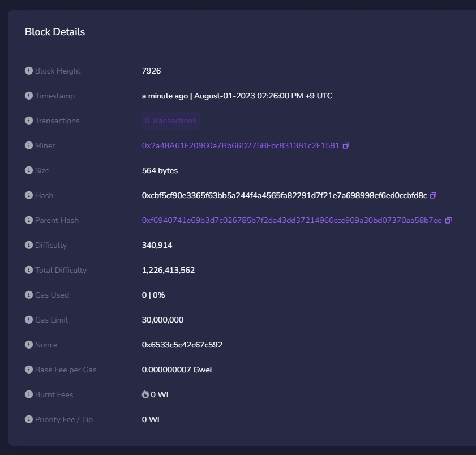The width and height of the screenshot is (476, 455).
Task: Click the info icon beside Size
Action: coord(28,170)
